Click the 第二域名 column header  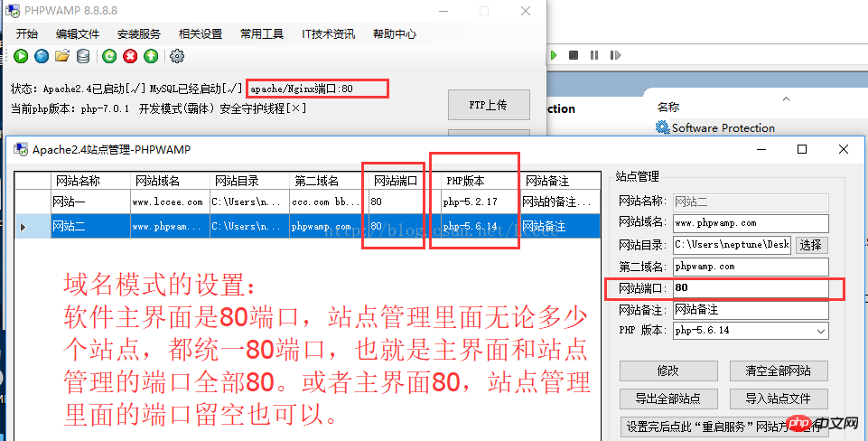tap(329, 181)
